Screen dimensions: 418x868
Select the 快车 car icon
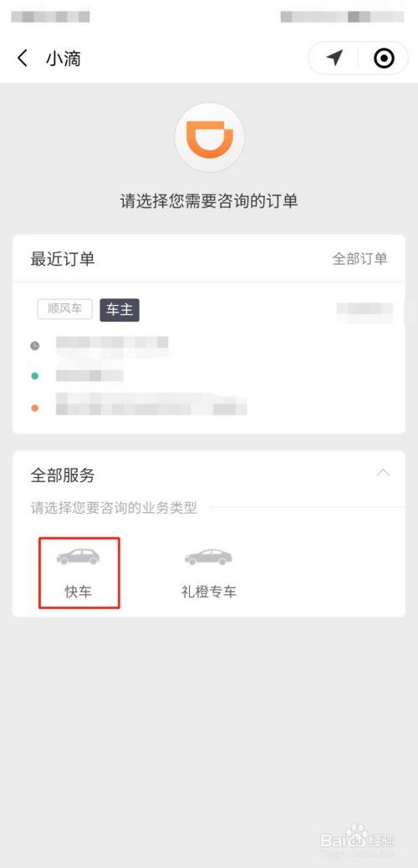coord(78,556)
